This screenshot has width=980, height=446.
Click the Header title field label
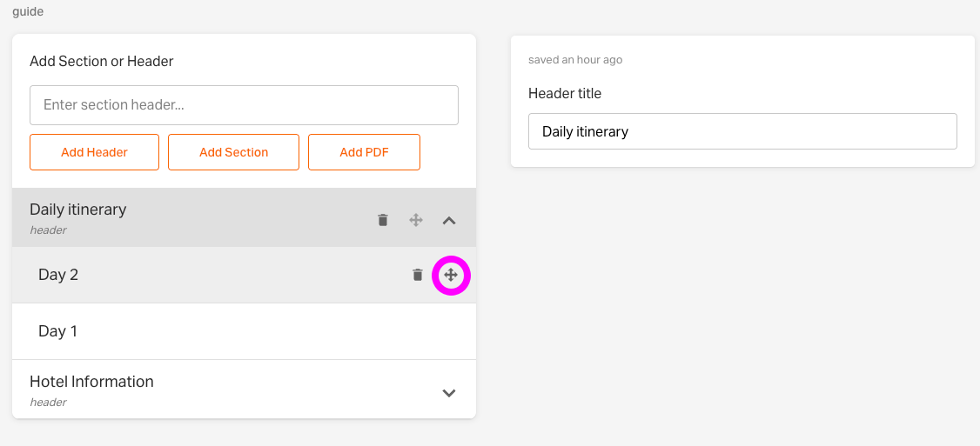(x=565, y=93)
